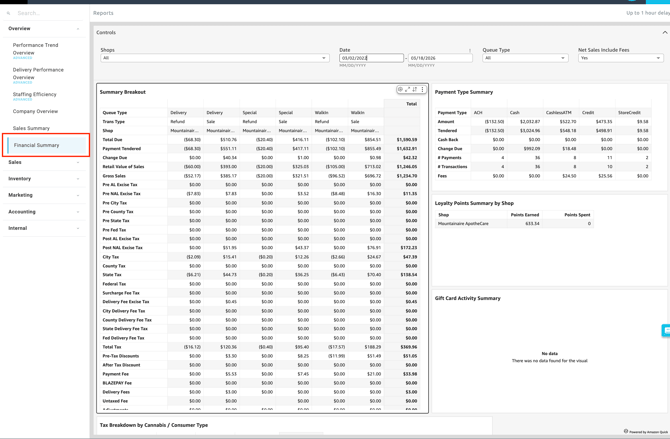The height and width of the screenshot is (439, 670).
Task: Click the search magnifier icon in sidebar
Action: click(9, 13)
